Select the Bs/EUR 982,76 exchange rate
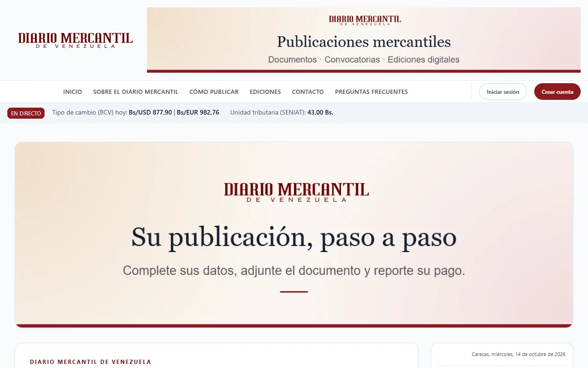Screen dimensions: 588x368 [198, 112]
